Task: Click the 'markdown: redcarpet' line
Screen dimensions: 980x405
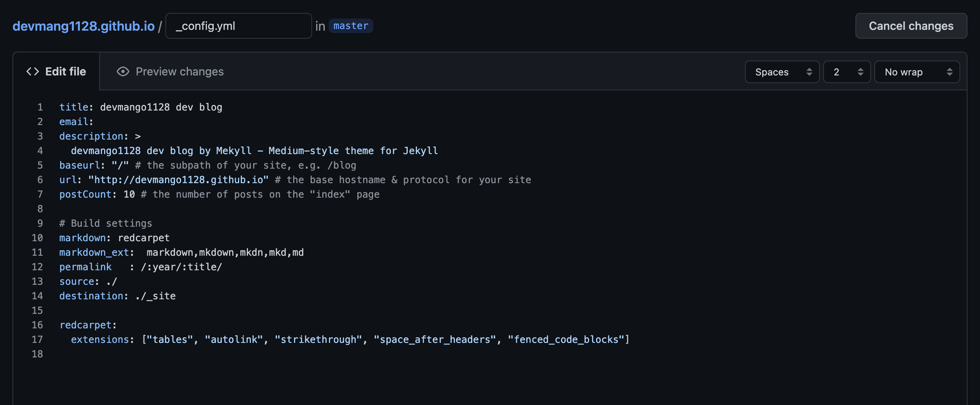Action: (115, 238)
